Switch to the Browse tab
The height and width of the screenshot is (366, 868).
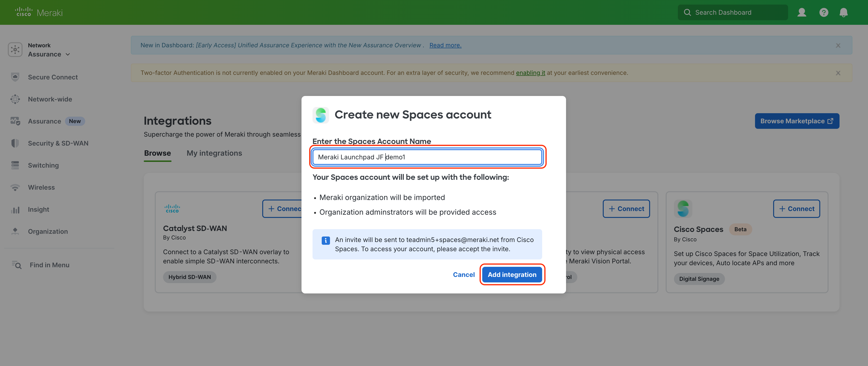point(157,153)
